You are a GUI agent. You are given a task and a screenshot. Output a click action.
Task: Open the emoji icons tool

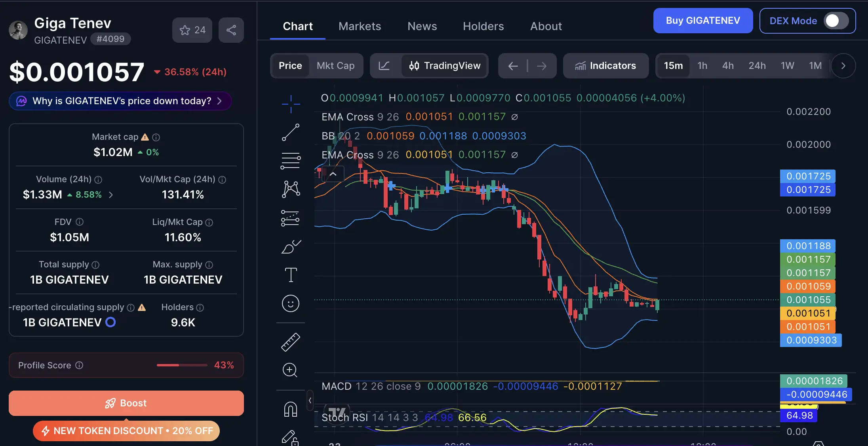pos(291,303)
